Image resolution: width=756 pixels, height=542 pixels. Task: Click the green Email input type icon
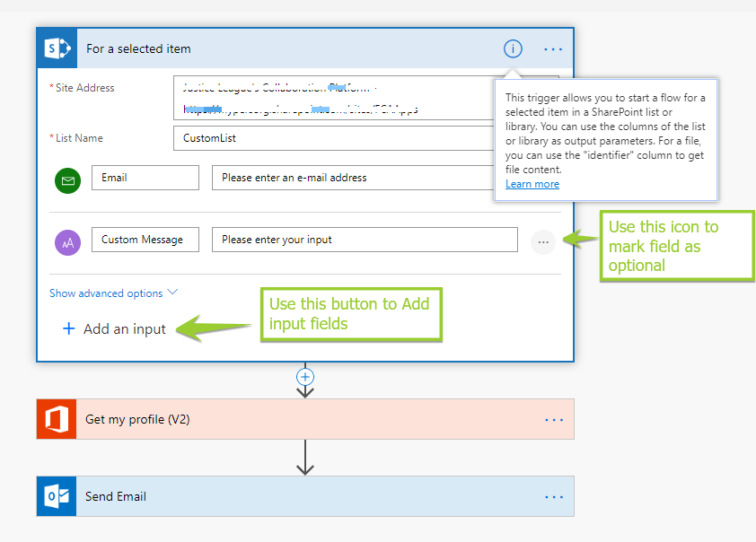(67, 179)
